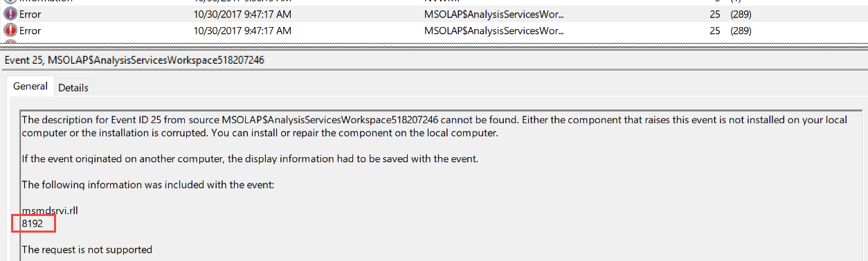Select the last Error event's Level label
This screenshot has height=261, width=868.
[30, 30]
